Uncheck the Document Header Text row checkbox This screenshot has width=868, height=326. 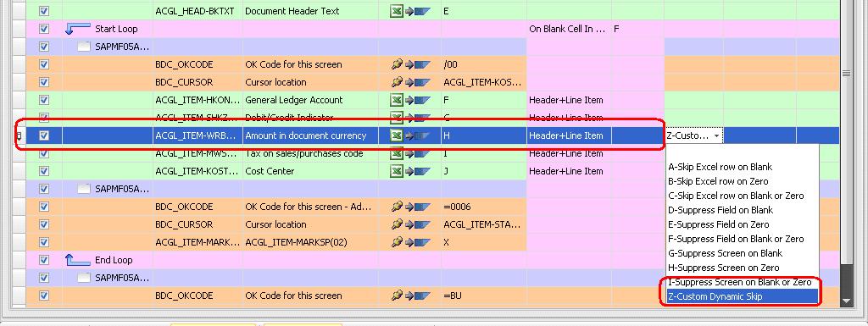(x=44, y=11)
